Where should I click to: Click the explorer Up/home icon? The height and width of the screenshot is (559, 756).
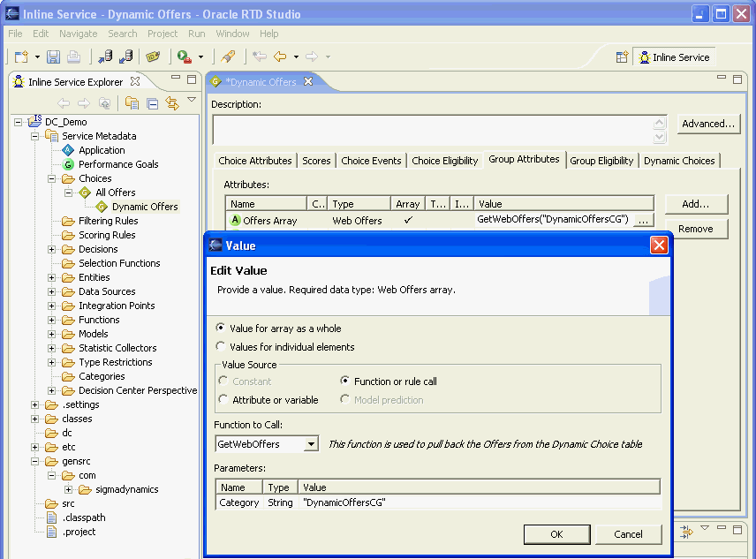[104, 103]
